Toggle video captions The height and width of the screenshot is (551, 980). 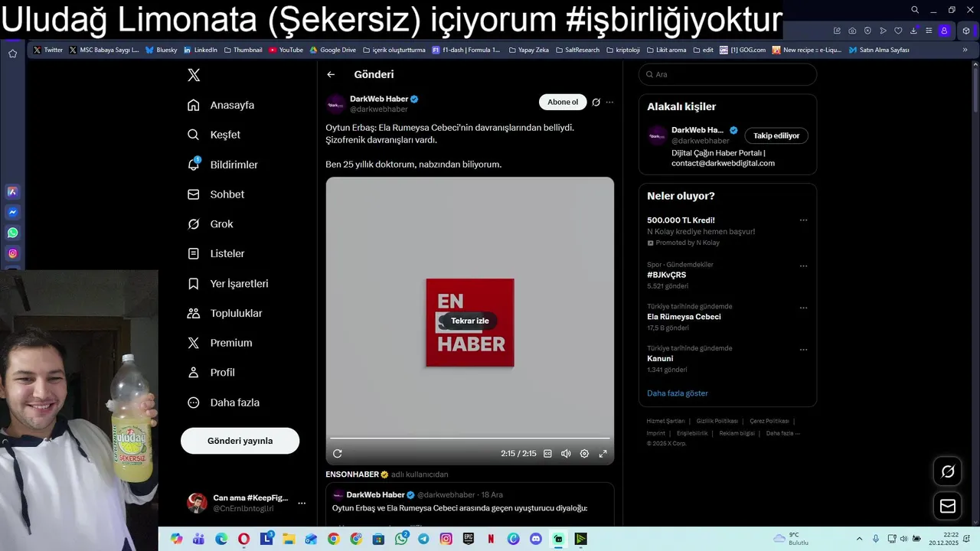(547, 453)
